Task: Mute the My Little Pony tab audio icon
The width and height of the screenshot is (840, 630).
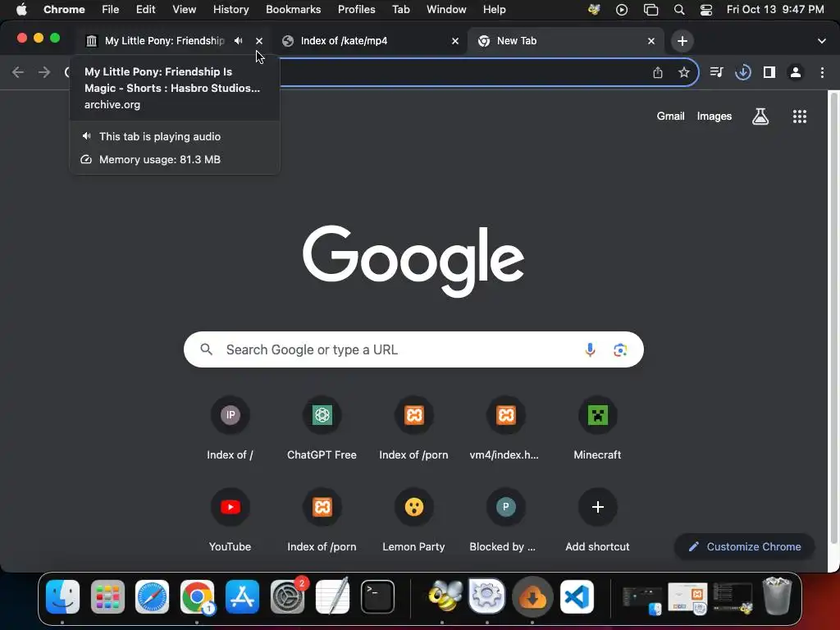Action: click(239, 41)
